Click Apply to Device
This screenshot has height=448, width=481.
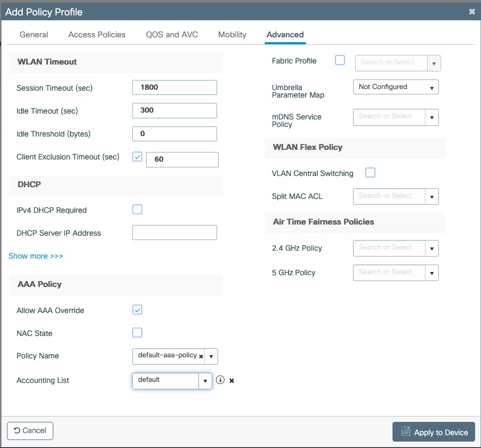(434, 431)
